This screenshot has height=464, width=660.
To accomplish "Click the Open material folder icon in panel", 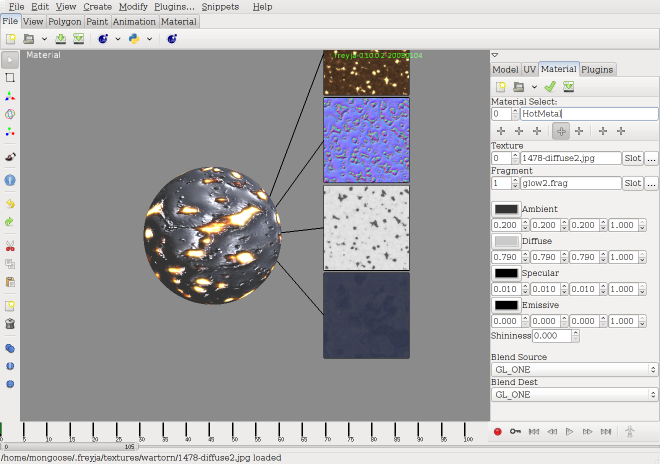I will point(519,87).
